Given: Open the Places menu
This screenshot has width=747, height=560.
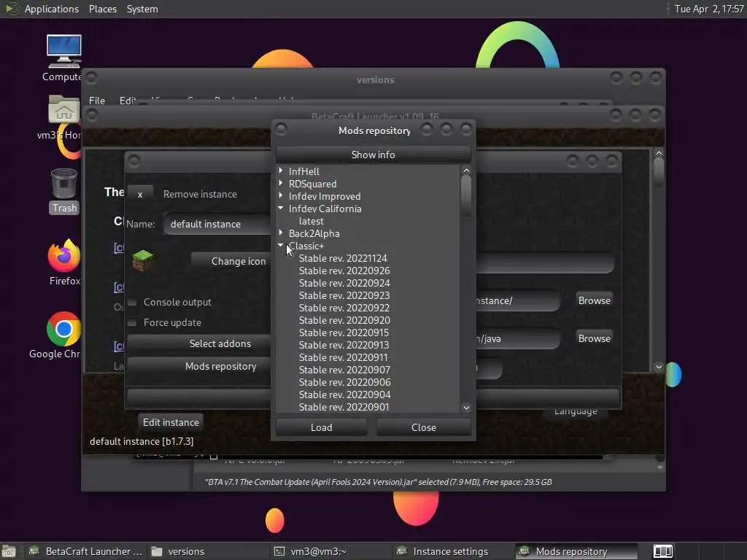Looking at the screenshot, I should 103,9.
